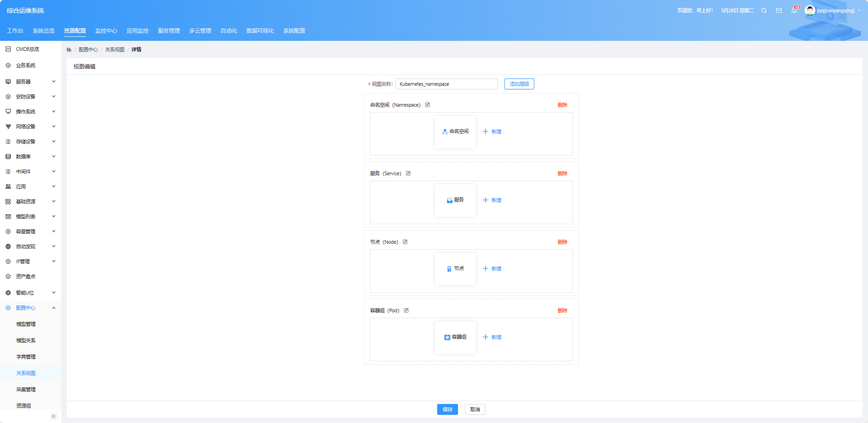This screenshot has width=868, height=423.
Task: Switch to the 监控中心 top tab
Action: point(106,31)
